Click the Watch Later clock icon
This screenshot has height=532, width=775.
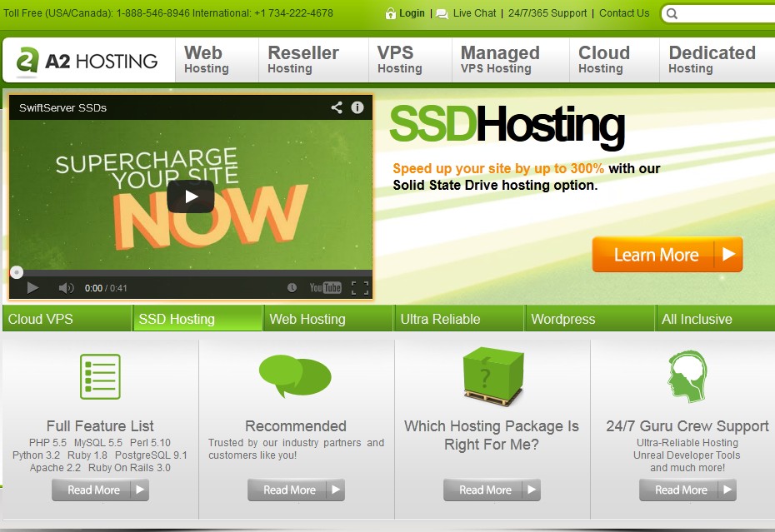[x=292, y=287]
